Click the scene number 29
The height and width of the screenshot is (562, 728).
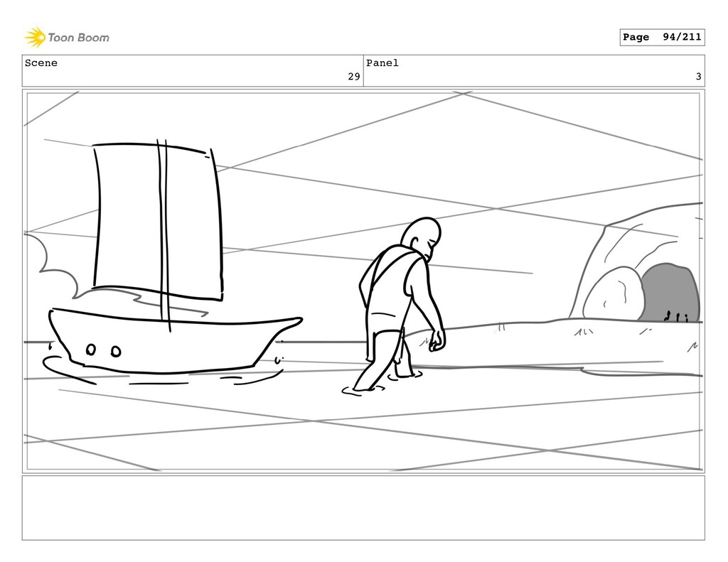tap(354, 77)
